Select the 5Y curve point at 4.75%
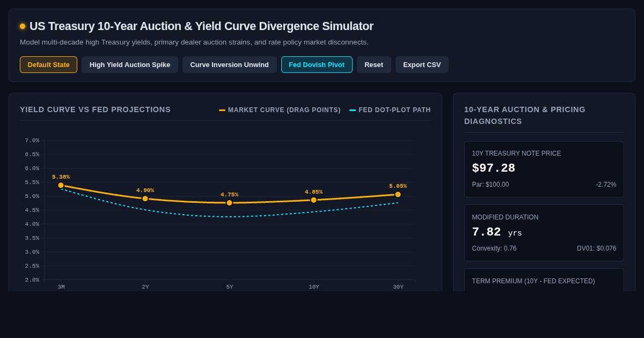The width and height of the screenshot is (644, 338). click(x=229, y=203)
